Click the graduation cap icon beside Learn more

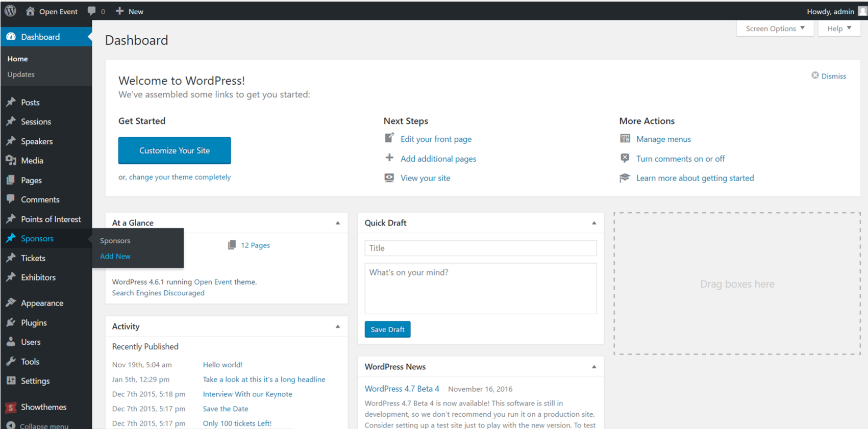pos(625,178)
